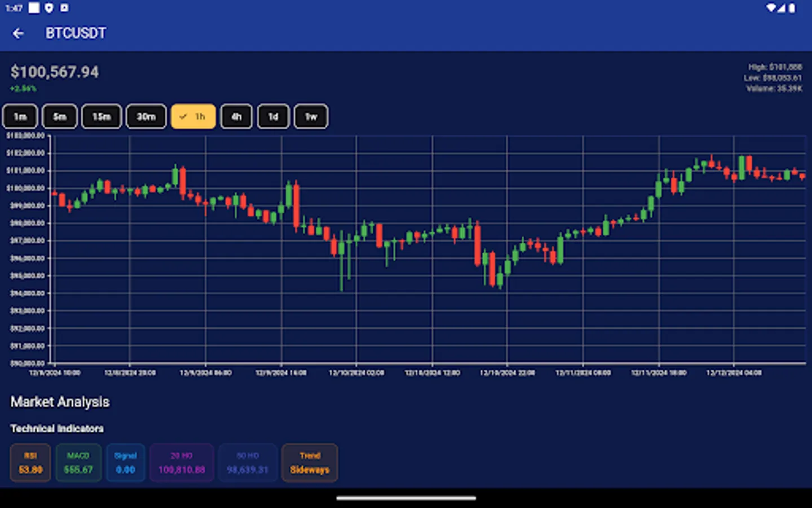Open the BTCUSDT title in the header

click(x=76, y=33)
